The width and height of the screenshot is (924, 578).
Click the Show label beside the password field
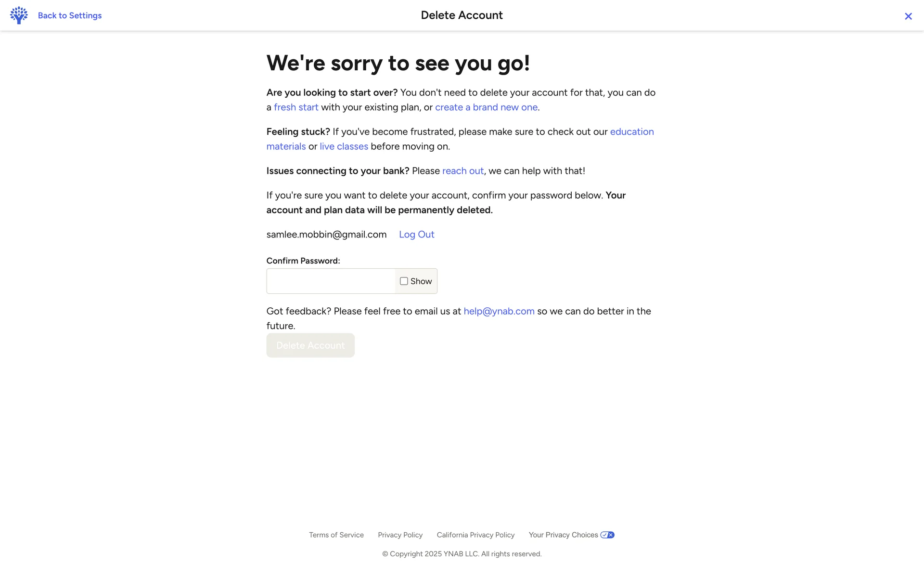(x=421, y=281)
